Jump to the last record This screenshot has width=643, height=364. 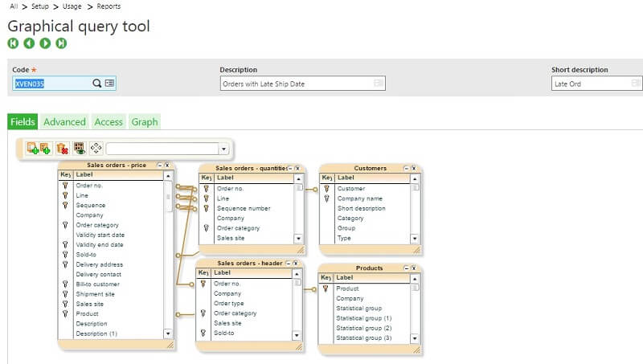[x=61, y=43]
